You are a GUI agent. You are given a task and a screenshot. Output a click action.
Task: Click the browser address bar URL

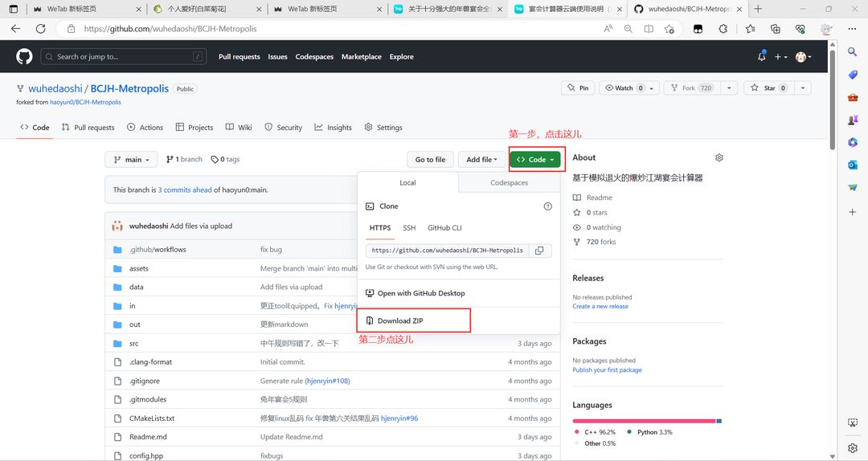(170, 29)
